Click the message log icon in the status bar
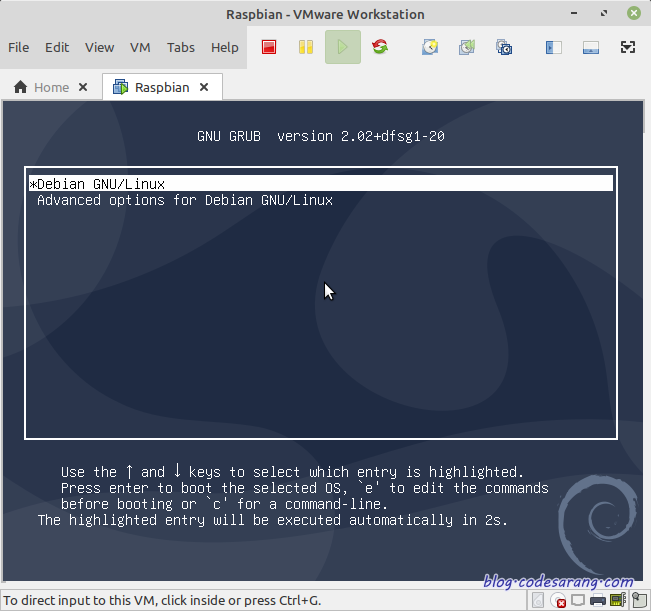 (x=639, y=600)
